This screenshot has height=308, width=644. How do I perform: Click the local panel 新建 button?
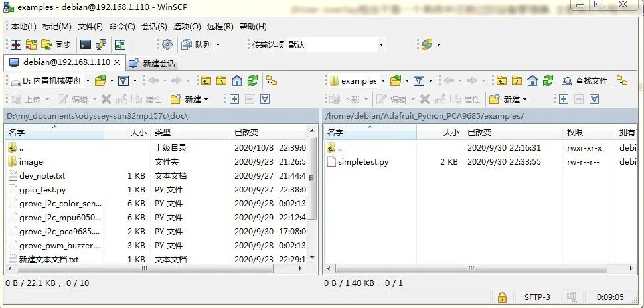coord(189,99)
